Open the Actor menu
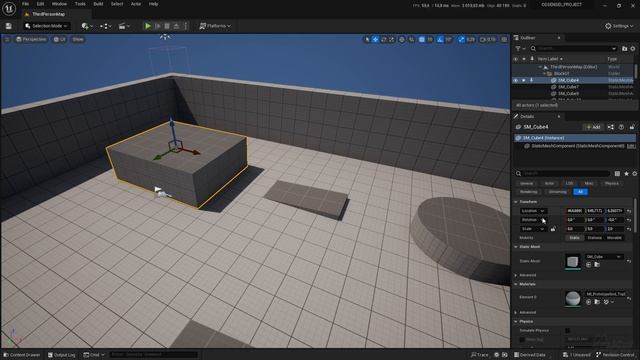Image resolution: width=640 pixels, height=360 pixels. click(x=136, y=4)
